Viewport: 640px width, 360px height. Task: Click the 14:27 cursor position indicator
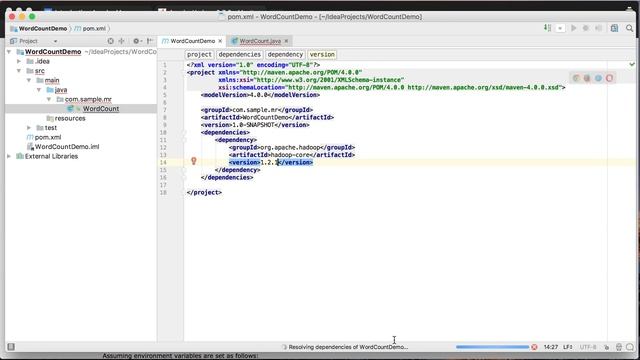(x=551, y=347)
